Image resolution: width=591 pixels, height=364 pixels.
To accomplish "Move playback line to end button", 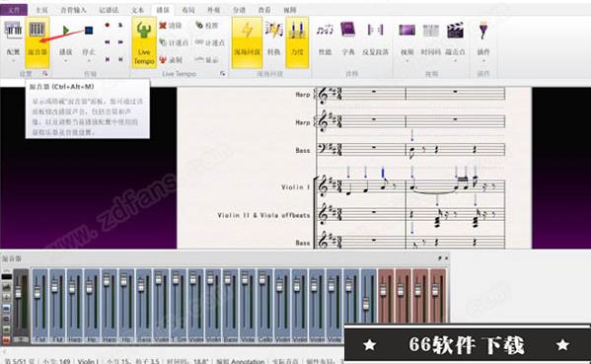I will coord(120,59).
